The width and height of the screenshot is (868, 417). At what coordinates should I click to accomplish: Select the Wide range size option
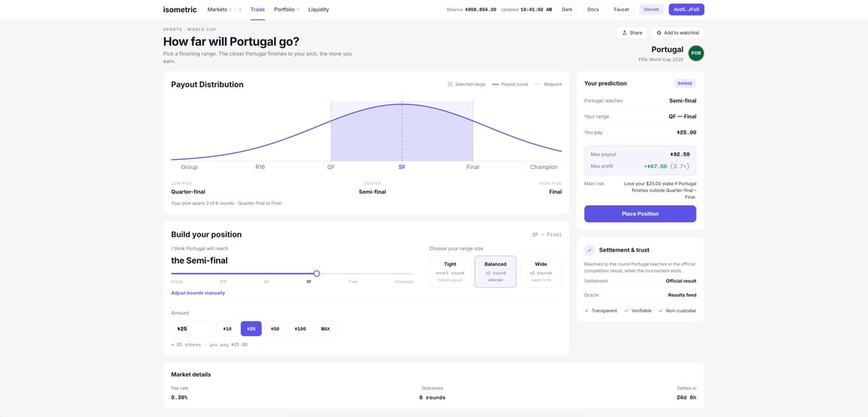[x=541, y=272]
